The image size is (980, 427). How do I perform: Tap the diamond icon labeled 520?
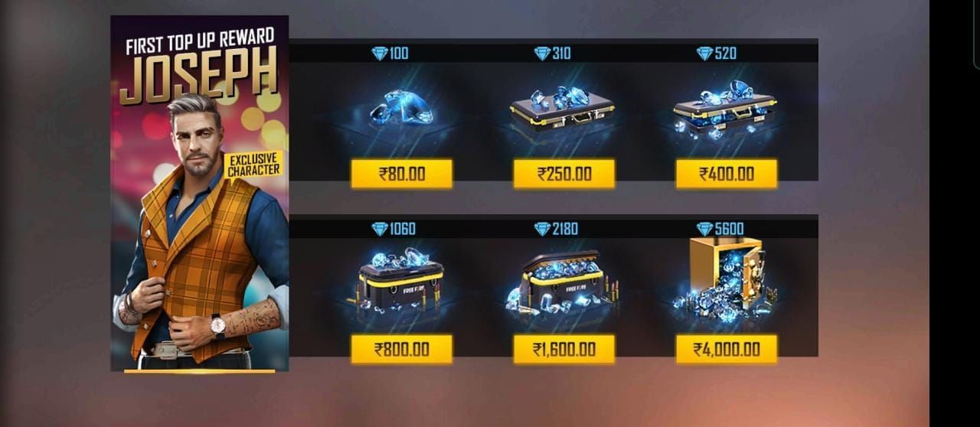pyautogui.click(x=704, y=54)
